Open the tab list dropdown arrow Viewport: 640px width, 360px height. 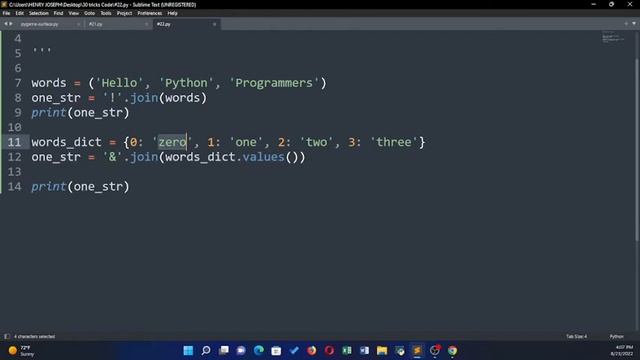point(634,24)
